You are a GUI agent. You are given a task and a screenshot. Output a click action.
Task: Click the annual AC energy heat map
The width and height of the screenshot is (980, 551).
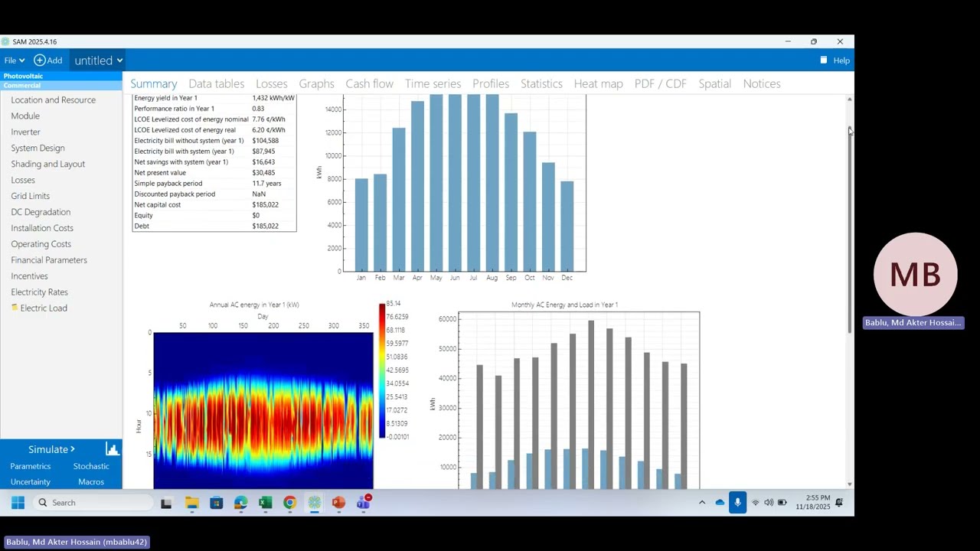coord(263,410)
